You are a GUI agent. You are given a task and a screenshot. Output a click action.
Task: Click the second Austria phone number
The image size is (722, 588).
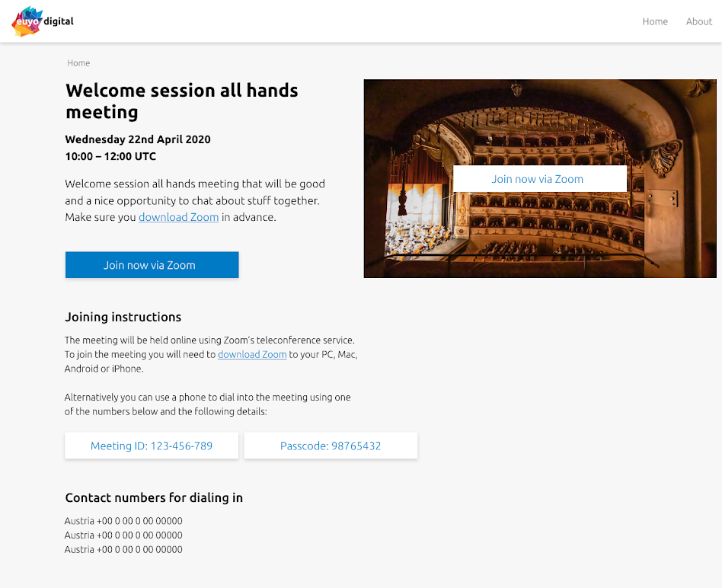pos(123,535)
